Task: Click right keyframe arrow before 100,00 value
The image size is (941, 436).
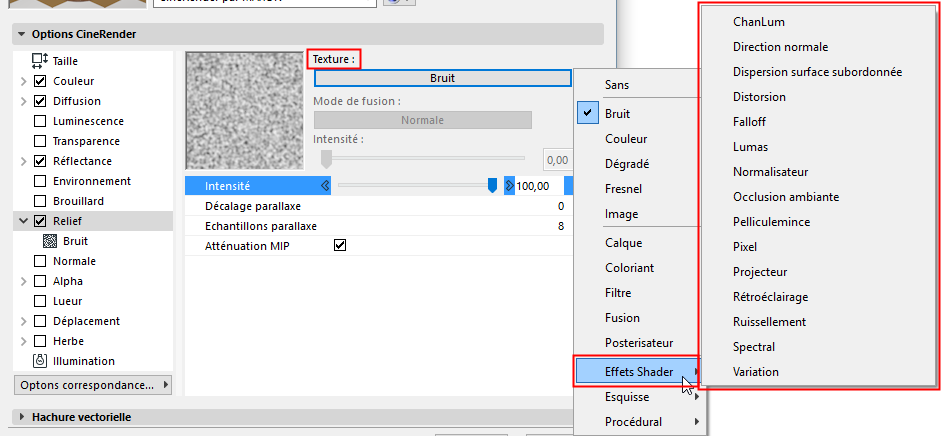Action: (510, 186)
